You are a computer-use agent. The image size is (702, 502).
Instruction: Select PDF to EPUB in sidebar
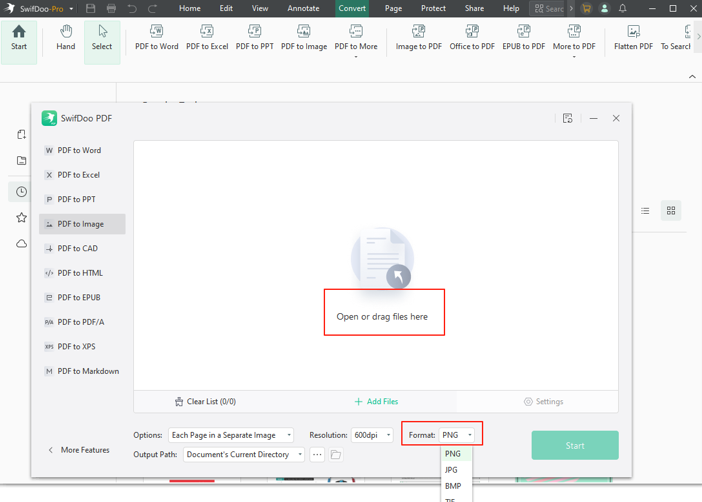[82, 297]
